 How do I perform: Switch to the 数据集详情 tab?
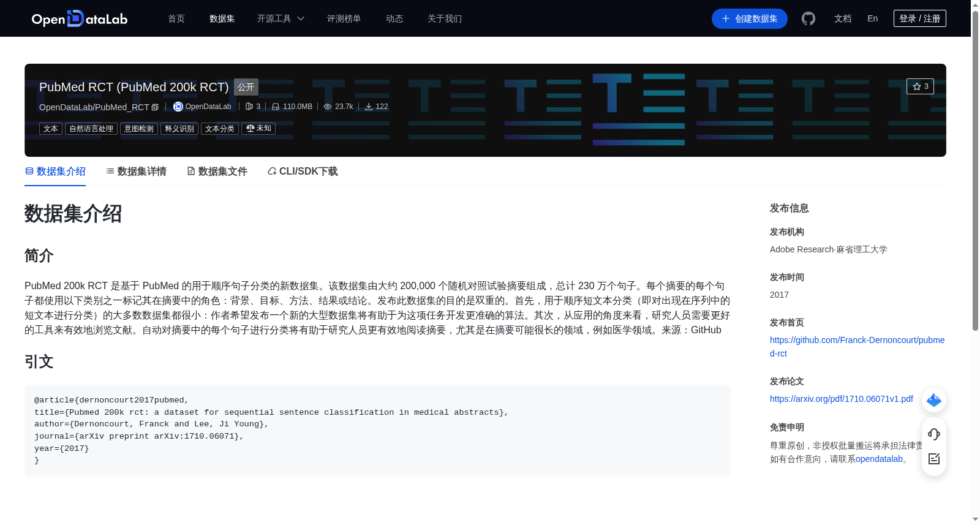pos(136,172)
